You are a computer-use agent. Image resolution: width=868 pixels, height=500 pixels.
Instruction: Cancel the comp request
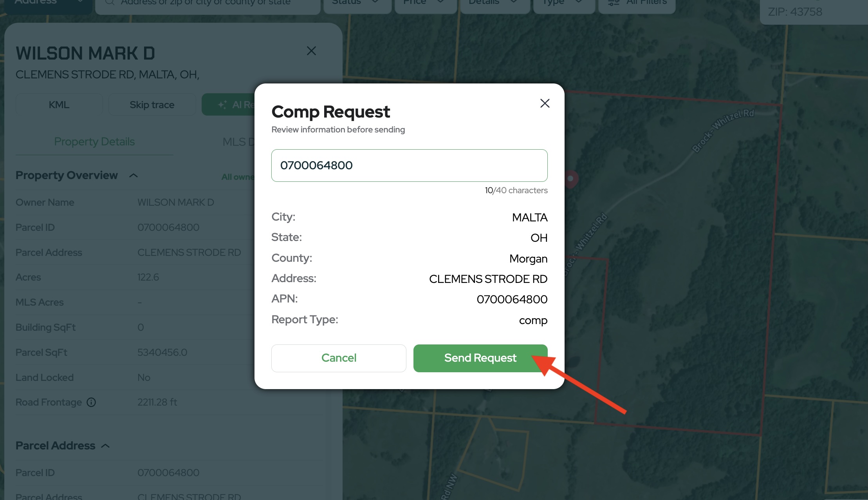coord(339,358)
